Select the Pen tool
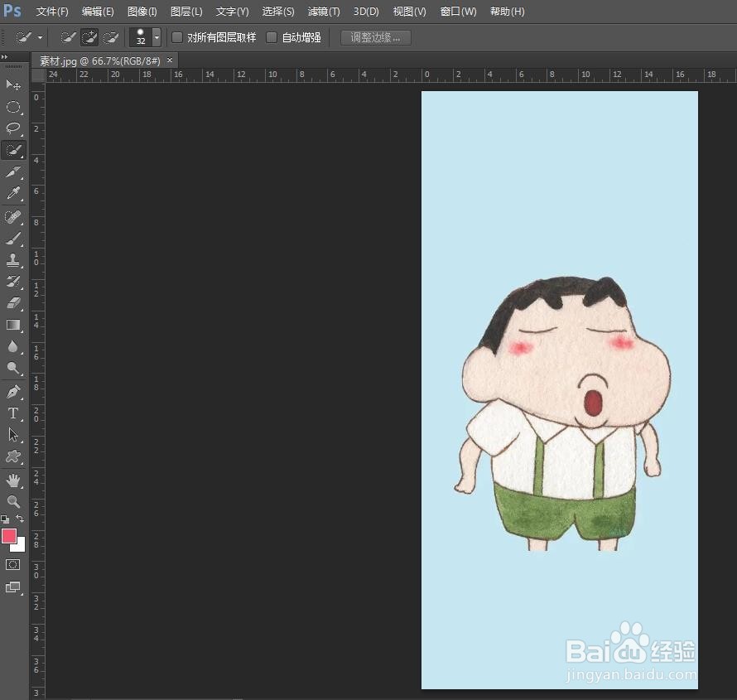 [13, 392]
